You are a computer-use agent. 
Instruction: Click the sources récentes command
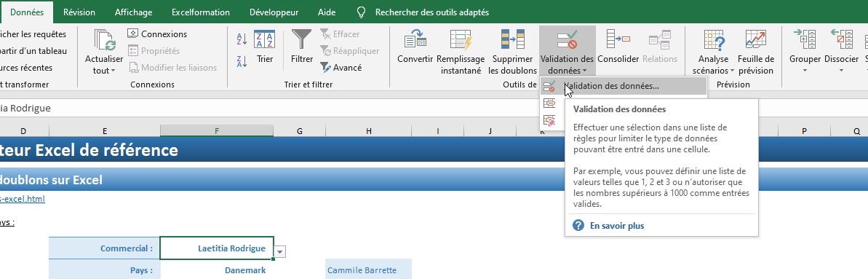tap(26, 68)
